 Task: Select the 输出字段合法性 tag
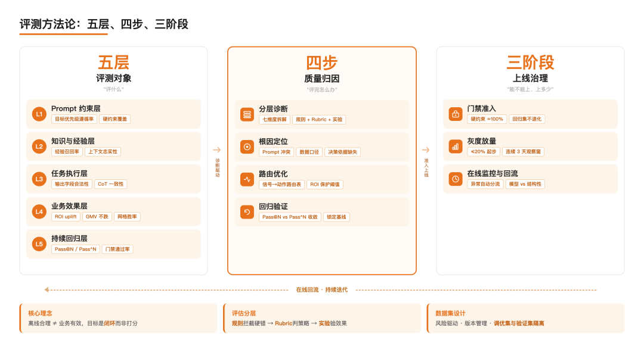pyautogui.click(x=72, y=184)
